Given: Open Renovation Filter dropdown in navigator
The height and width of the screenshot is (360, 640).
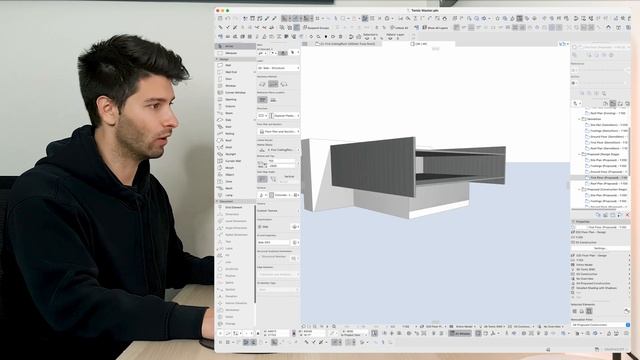Looking at the screenshot, I should pyautogui.click(x=600, y=325).
